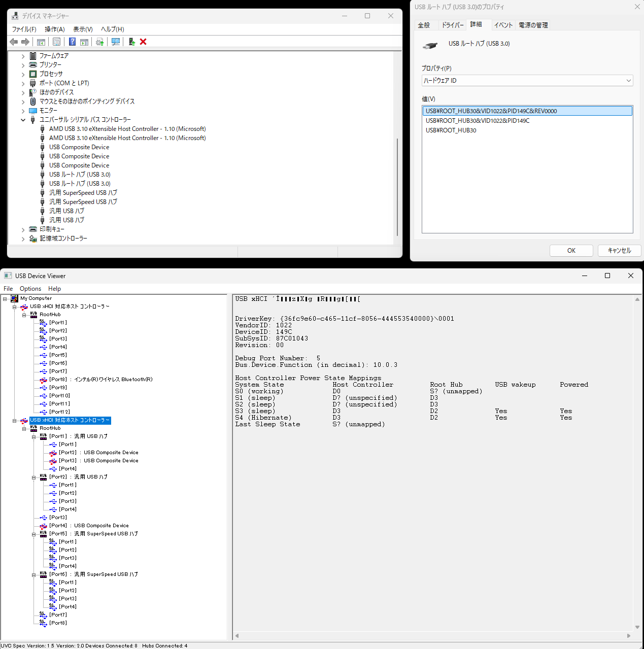This screenshot has width=644, height=649.
Task: Open the ハードウェア ID property dropdown
Action: [x=527, y=80]
